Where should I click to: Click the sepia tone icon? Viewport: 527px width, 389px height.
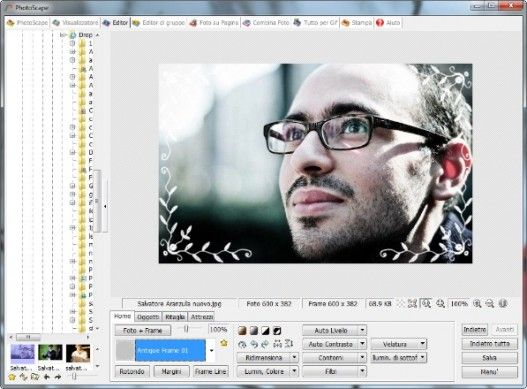[242, 331]
